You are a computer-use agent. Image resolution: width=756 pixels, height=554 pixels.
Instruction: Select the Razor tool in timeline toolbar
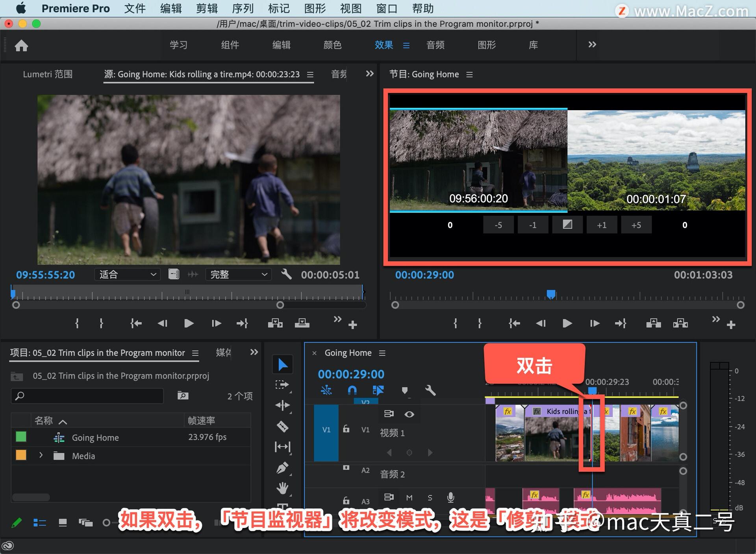282,427
